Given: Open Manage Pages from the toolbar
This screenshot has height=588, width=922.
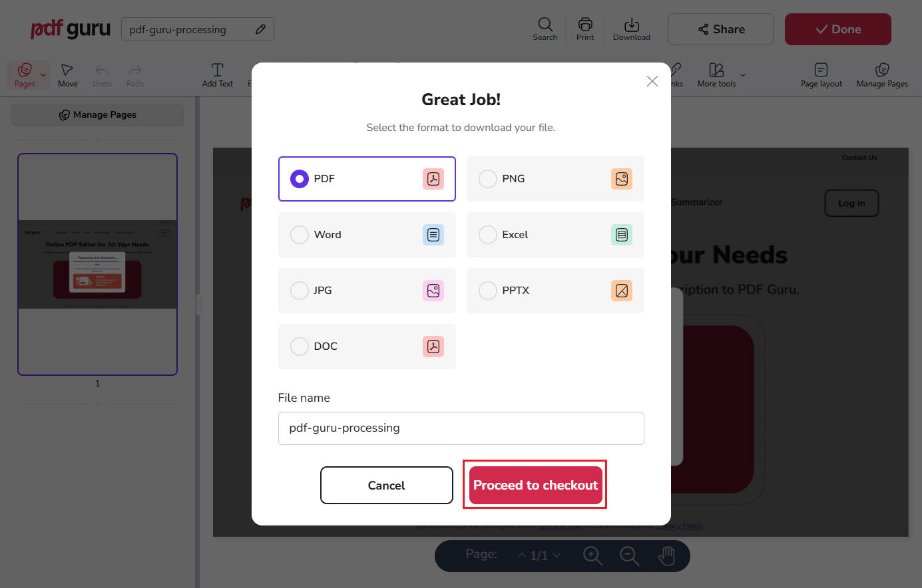Looking at the screenshot, I should [882, 74].
